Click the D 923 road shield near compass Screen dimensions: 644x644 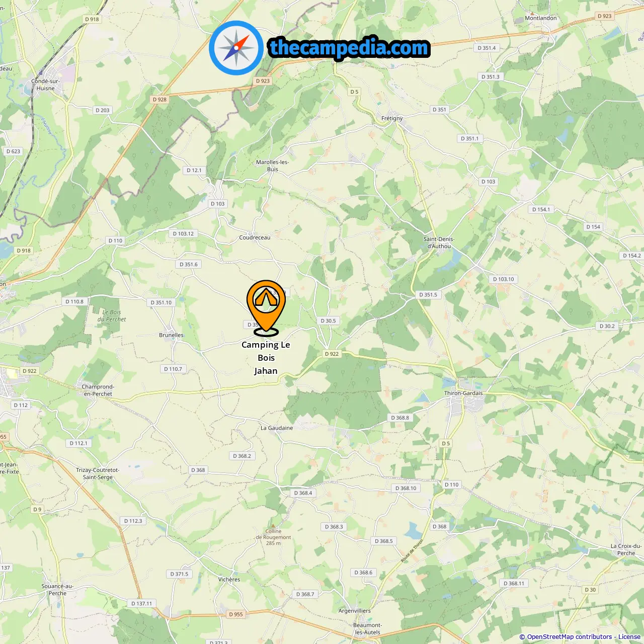pyautogui.click(x=263, y=80)
